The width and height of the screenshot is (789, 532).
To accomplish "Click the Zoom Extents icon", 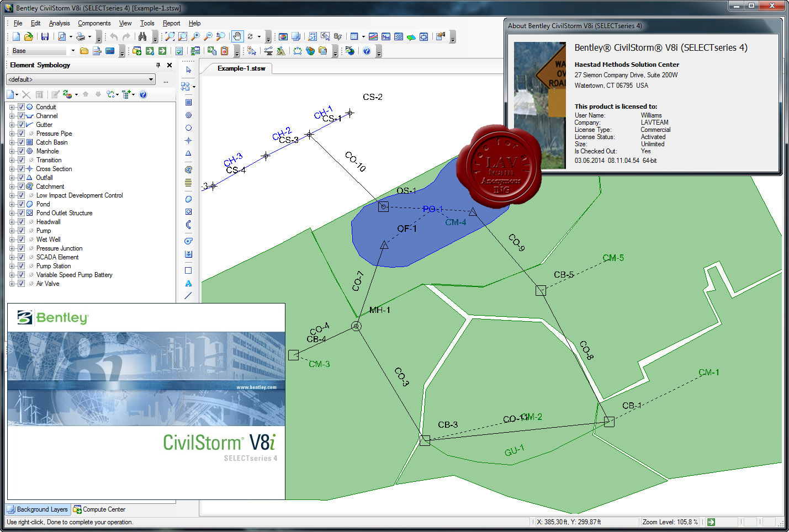I will pyautogui.click(x=170, y=36).
